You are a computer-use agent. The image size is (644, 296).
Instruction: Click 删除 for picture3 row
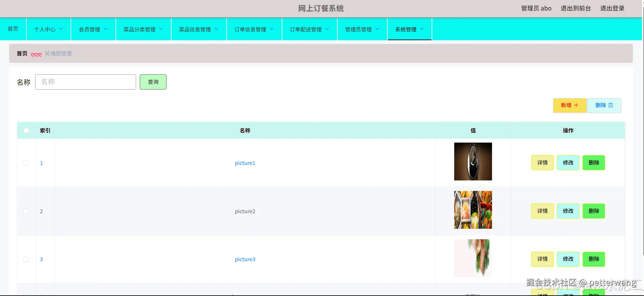[x=594, y=259]
